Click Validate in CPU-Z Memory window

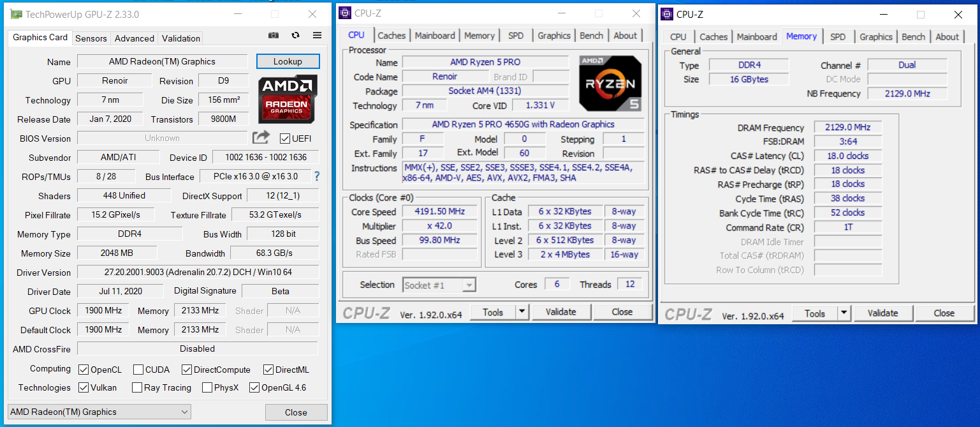click(x=883, y=313)
